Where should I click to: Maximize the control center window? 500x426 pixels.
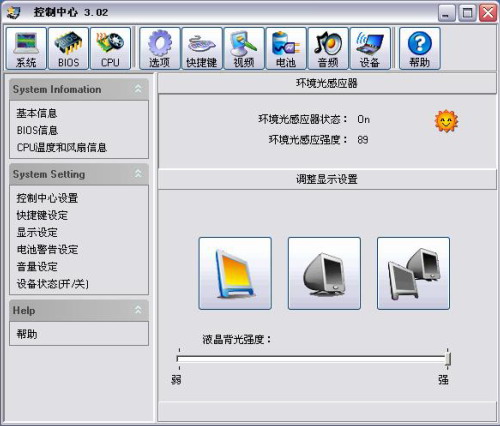tap(467, 13)
